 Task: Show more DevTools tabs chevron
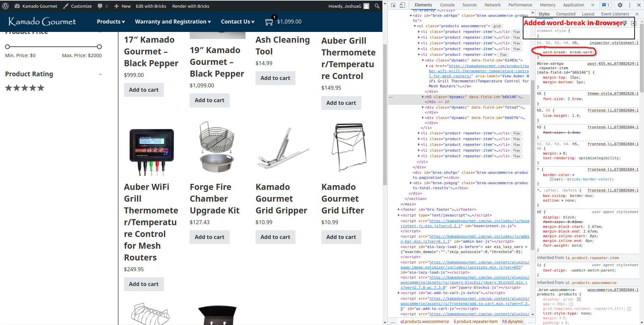(593, 5)
